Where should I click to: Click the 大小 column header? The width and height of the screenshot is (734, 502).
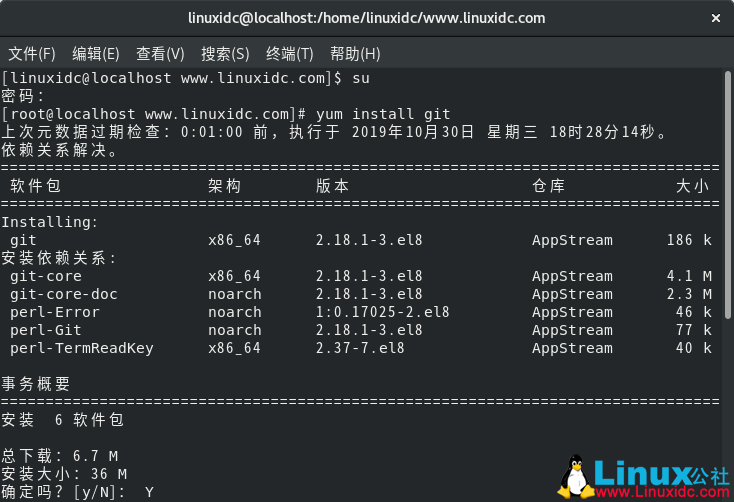[x=692, y=186]
